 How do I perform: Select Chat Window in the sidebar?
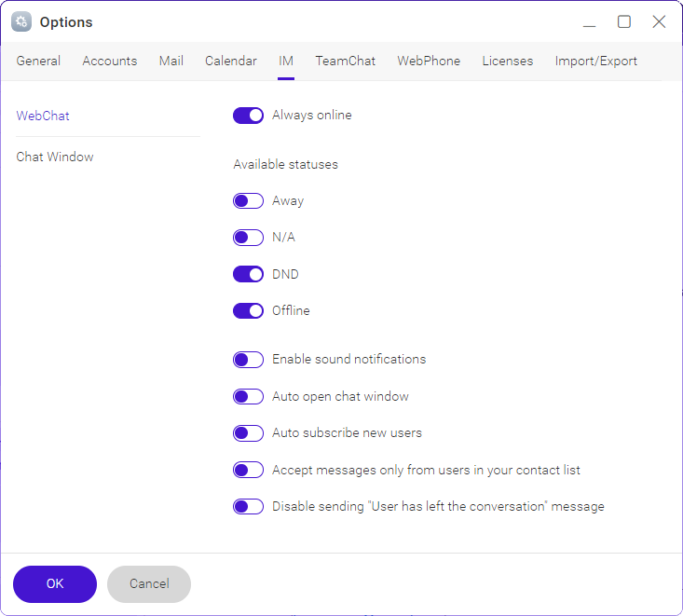click(x=55, y=157)
